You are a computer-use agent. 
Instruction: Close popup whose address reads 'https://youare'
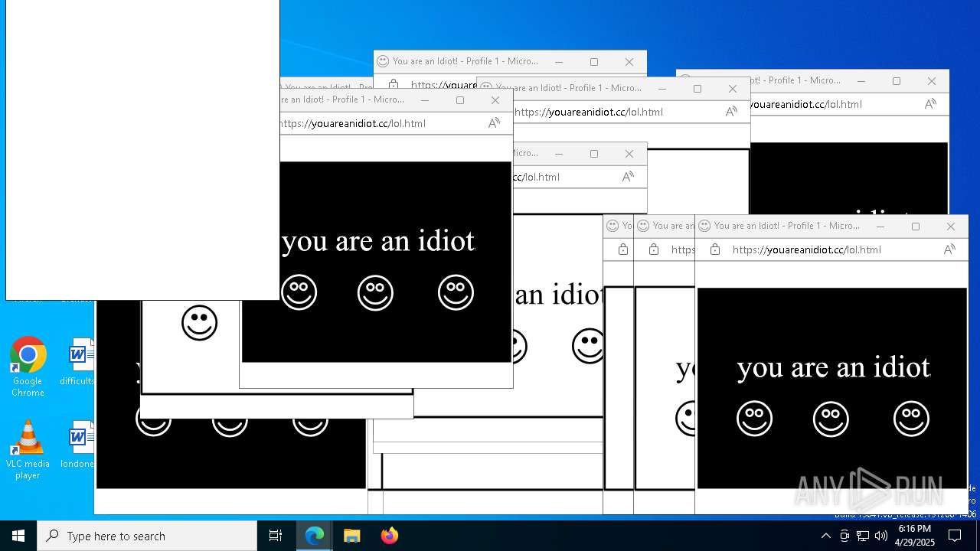(x=629, y=62)
